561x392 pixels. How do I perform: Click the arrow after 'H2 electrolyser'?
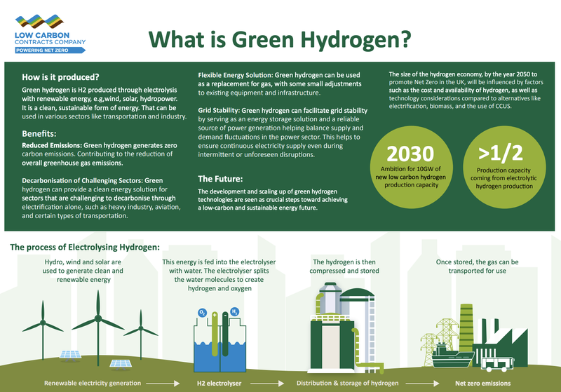tap(267, 384)
